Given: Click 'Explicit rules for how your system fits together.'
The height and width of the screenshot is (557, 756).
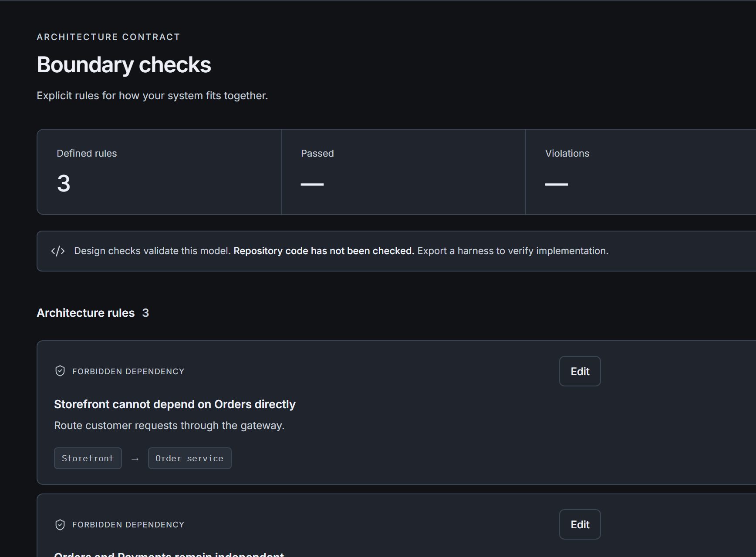Looking at the screenshot, I should click(x=152, y=96).
